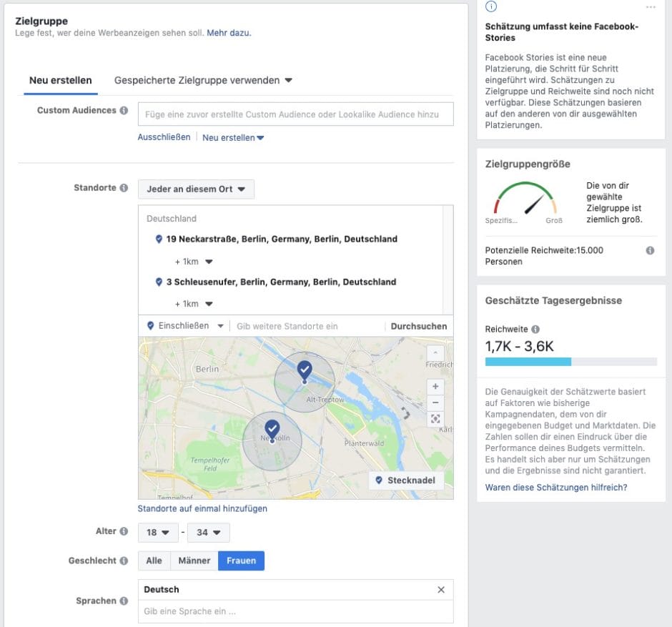
Task: Remove the Deutsch language with X
Action: click(440, 590)
